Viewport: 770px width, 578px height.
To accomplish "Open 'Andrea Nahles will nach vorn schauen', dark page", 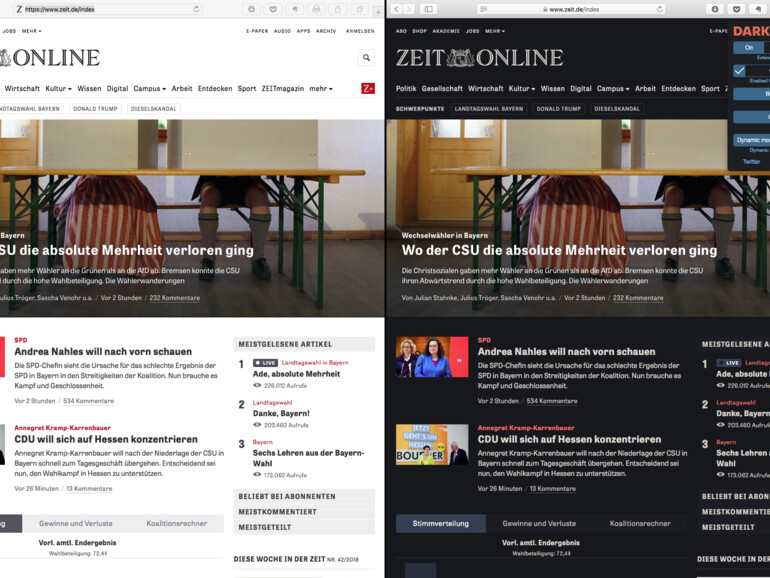I will 566,352.
